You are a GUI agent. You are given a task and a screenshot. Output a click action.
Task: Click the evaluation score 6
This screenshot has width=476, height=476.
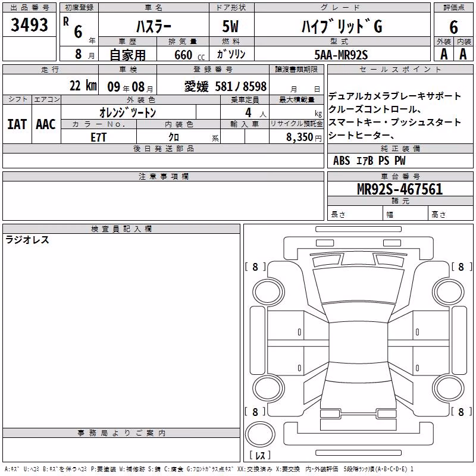[x=453, y=27]
